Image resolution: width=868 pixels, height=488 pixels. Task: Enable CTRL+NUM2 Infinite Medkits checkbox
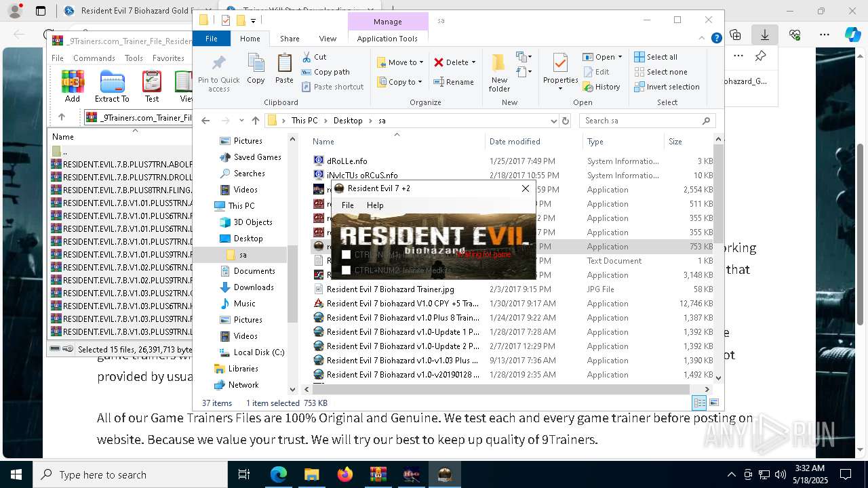(x=346, y=270)
